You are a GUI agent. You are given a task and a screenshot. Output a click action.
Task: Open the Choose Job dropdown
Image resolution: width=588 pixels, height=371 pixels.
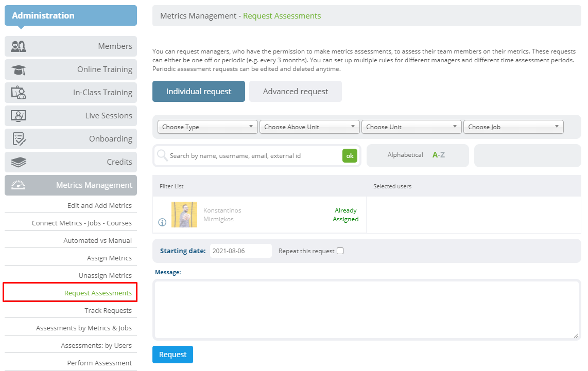513,127
